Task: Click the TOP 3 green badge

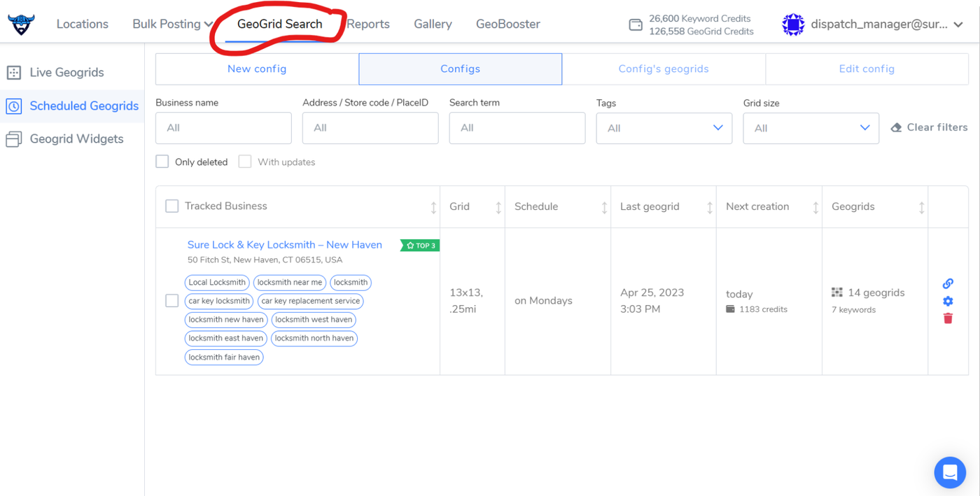Action: coord(420,246)
